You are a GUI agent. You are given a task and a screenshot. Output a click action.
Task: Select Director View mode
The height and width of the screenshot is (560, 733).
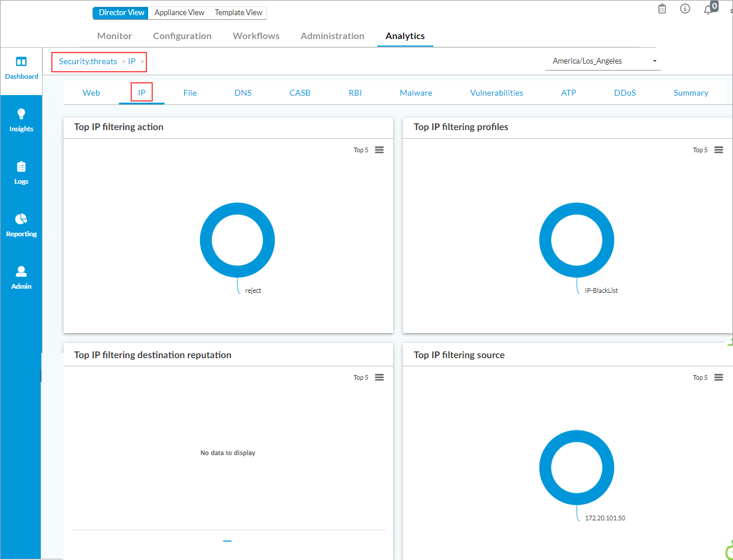(x=121, y=12)
